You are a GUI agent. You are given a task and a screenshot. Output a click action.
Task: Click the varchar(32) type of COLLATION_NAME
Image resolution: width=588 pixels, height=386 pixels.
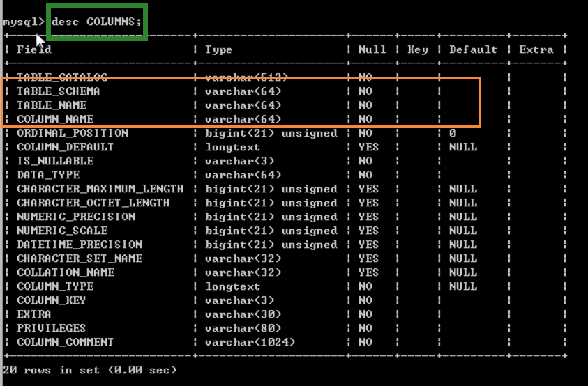243,272
